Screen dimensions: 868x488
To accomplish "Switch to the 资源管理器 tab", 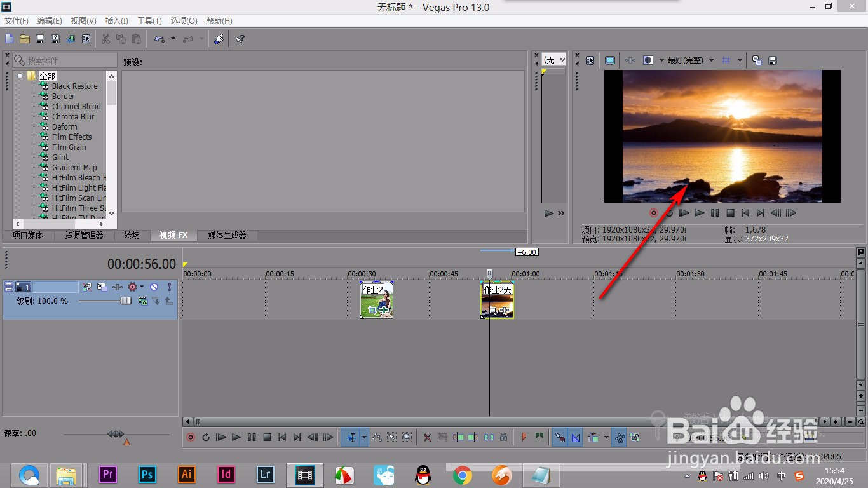I will point(83,235).
